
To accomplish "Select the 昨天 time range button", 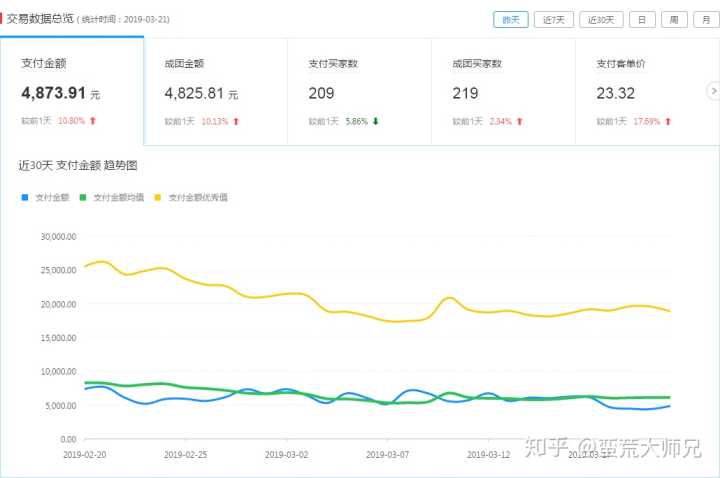I will (x=511, y=20).
